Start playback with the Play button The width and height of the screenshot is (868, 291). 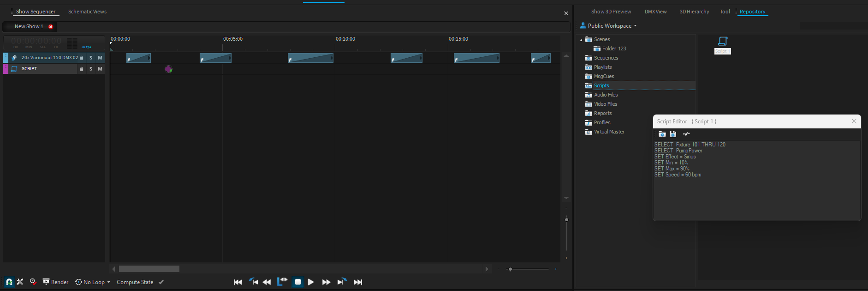coord(311,282)
